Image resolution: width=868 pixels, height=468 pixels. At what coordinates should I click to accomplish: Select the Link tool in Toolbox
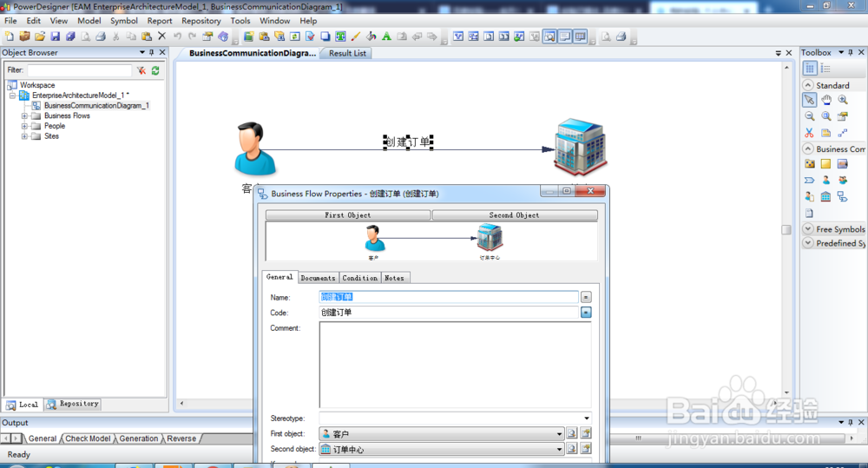[843, 133]
